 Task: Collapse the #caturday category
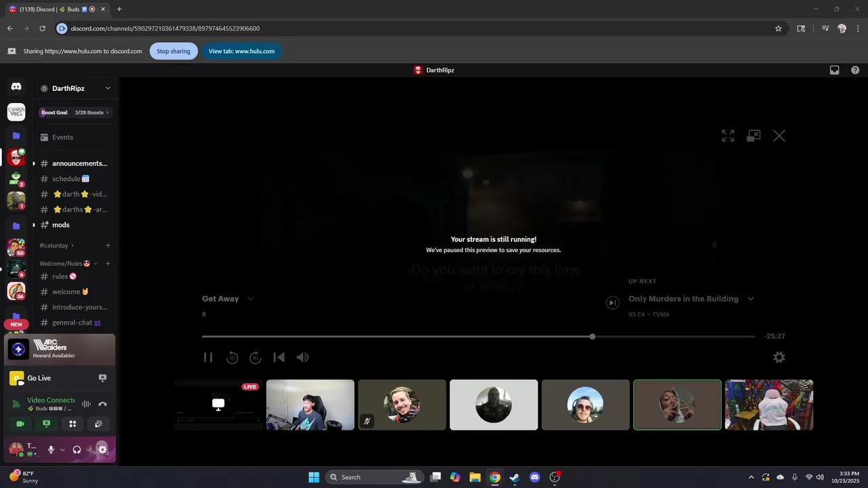click(x=56, y=245)
